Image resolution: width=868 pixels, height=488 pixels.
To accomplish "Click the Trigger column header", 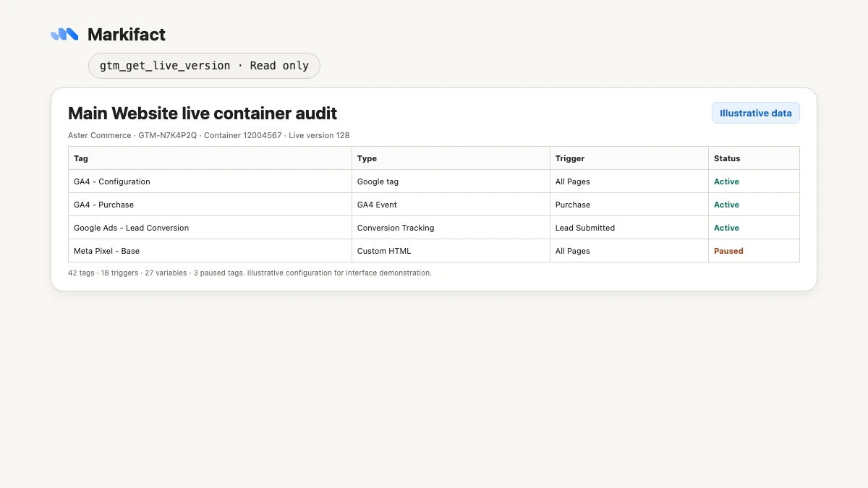I will [629, 158].
